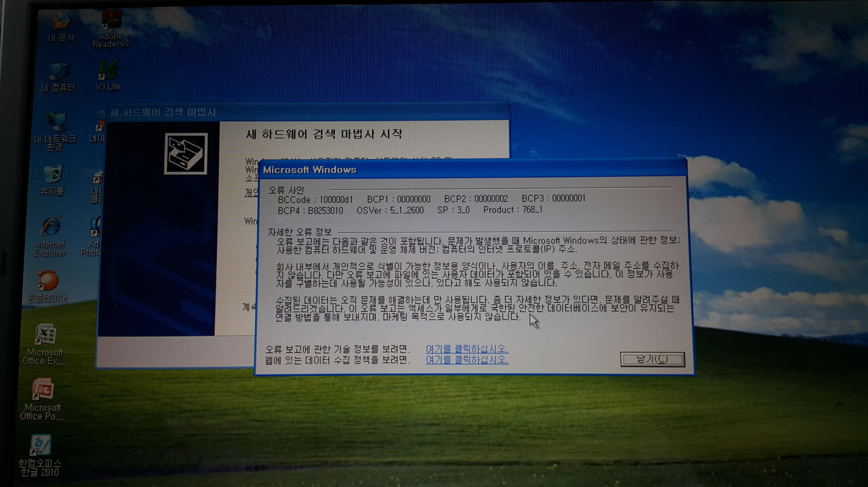Open data collection policy link
Screen dimensions: 868x487
[x=467, y=360]
